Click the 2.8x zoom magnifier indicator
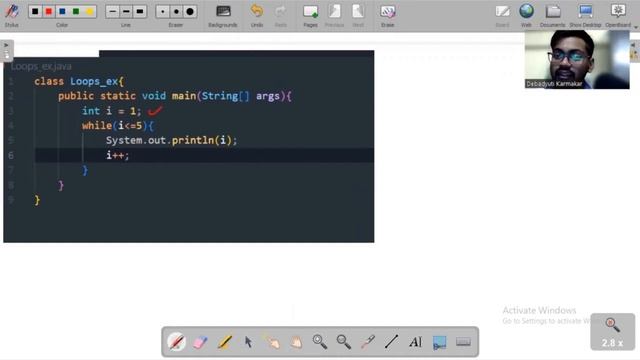This screenshot has height=360, width=640. [x=613, y=331]
